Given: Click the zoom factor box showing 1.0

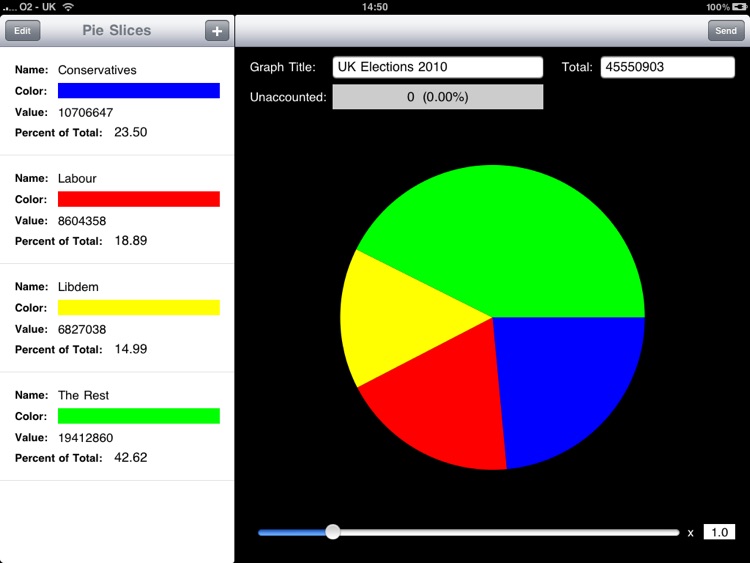Looking at the screenshot, I should click(x=719, y=532).
